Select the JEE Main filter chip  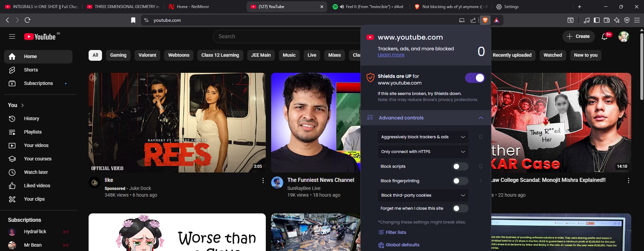coord(261,55)
